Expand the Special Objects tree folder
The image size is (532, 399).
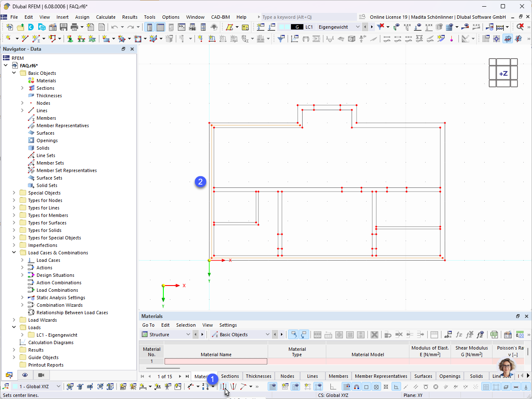(x=14, y=193)
